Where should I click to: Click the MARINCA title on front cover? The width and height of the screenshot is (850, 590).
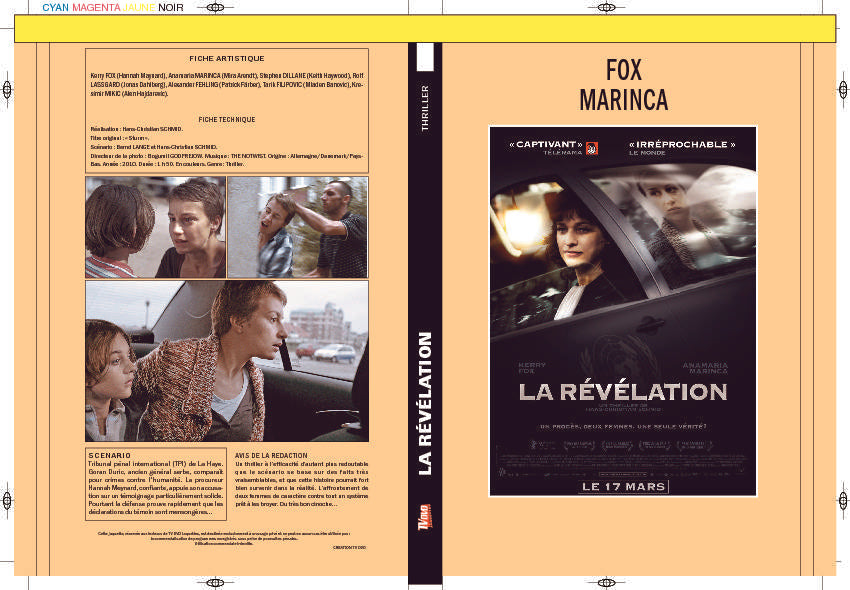tap(623, 100)
